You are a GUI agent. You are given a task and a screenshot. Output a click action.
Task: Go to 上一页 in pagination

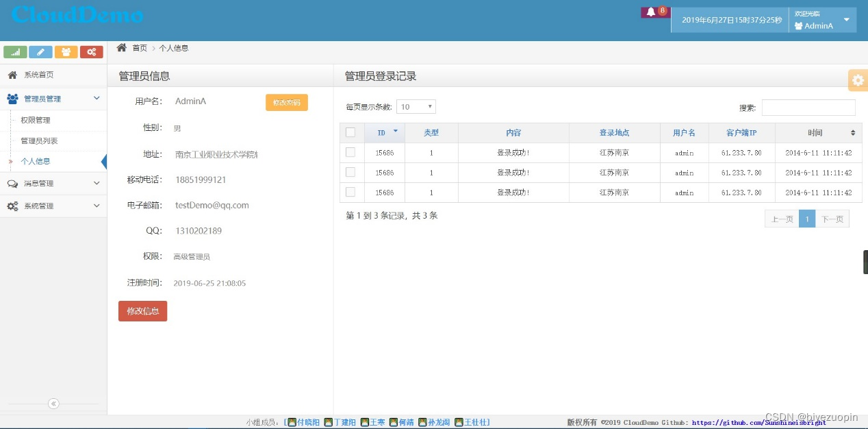782,219
